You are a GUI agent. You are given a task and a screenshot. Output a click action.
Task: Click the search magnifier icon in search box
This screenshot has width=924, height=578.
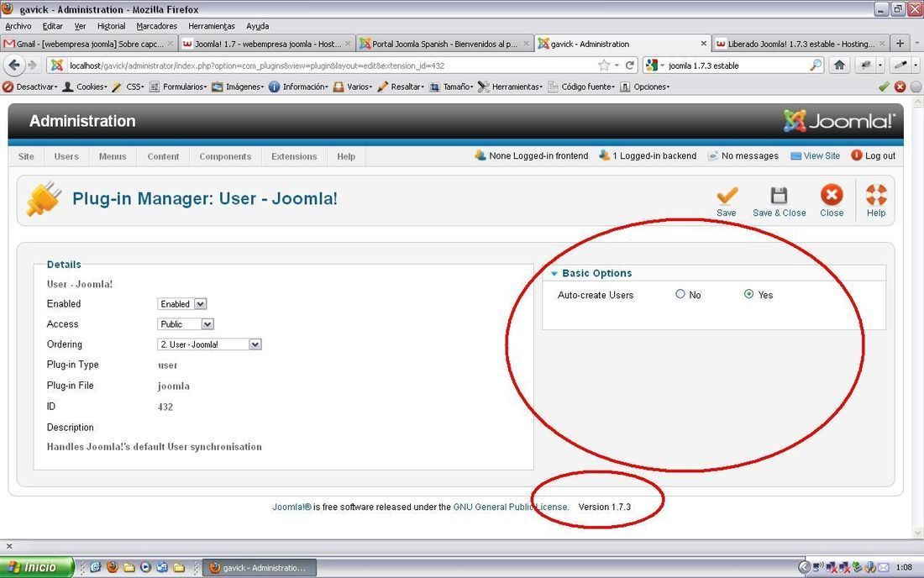[x=816, y=66]
